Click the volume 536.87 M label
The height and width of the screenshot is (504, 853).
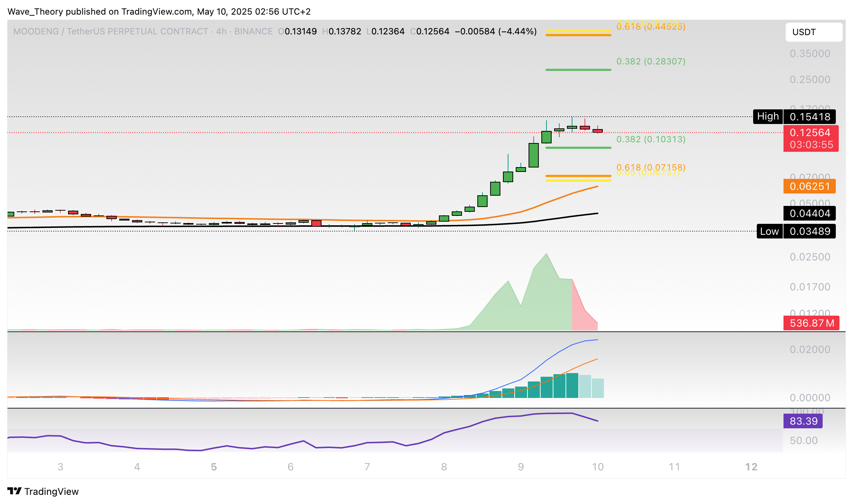[x=811, y=323]
